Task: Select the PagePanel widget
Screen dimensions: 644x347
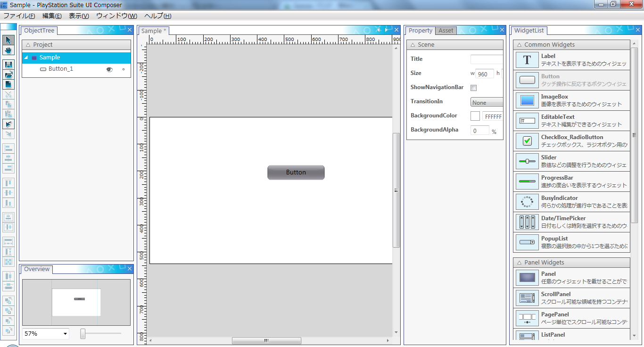Action: [x=572, y=318]
